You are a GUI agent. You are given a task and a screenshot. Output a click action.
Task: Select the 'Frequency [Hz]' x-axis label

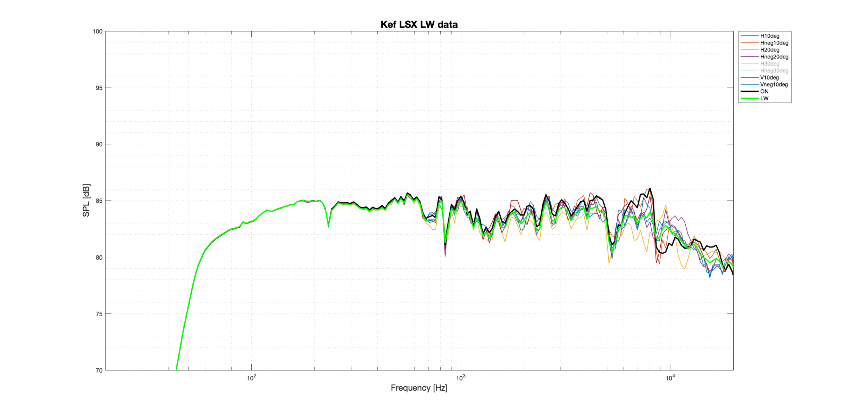click(x=419, y=388)
